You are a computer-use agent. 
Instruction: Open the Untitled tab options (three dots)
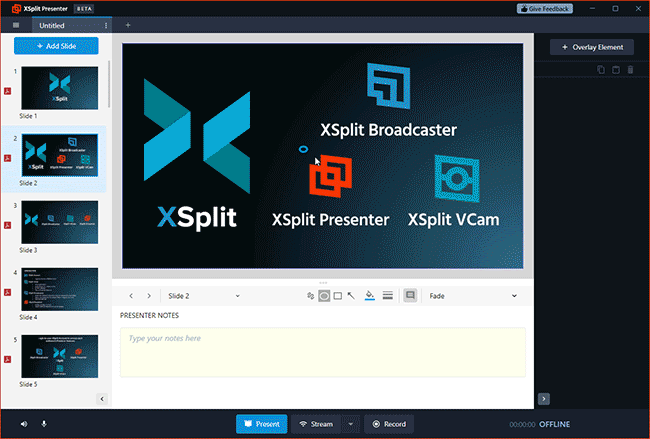coord(106,25)
